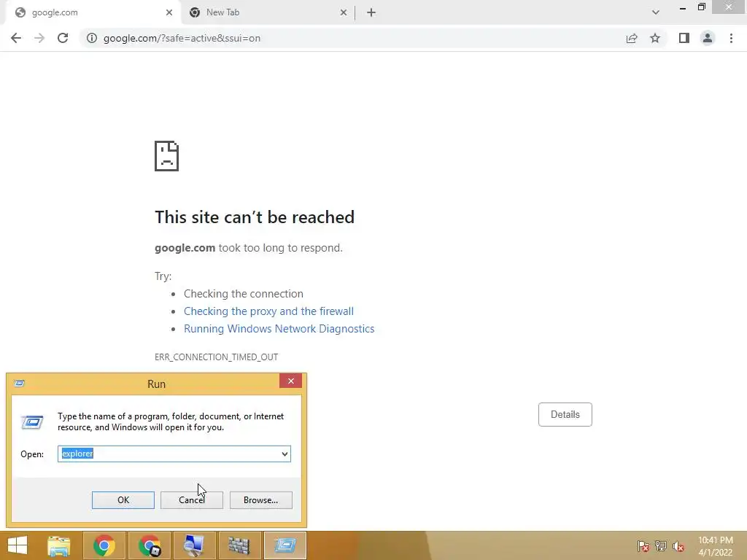Screen dimensions: 747x560
Task: Click the Run dialog title bar icon
Action: click(20, 384)
